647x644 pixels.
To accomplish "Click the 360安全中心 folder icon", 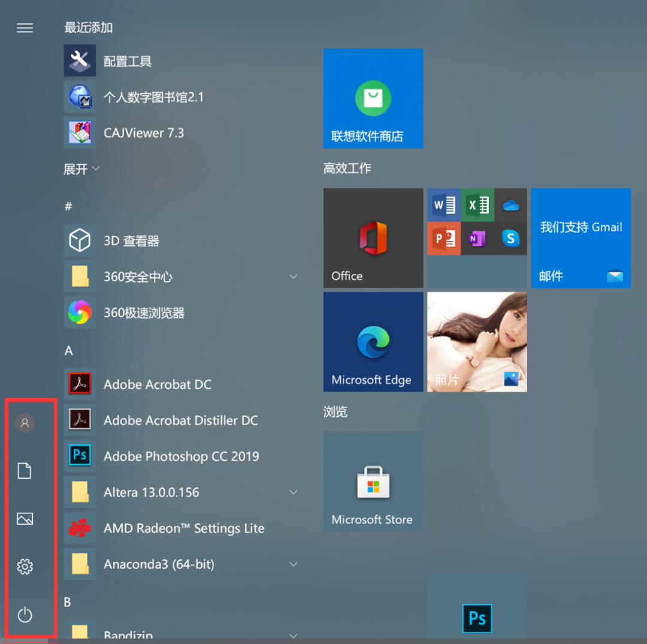I will point(80,276).
